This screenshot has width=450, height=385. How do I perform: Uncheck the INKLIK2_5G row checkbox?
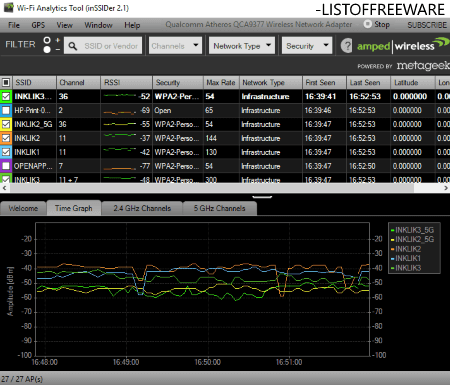coord(6,124)
